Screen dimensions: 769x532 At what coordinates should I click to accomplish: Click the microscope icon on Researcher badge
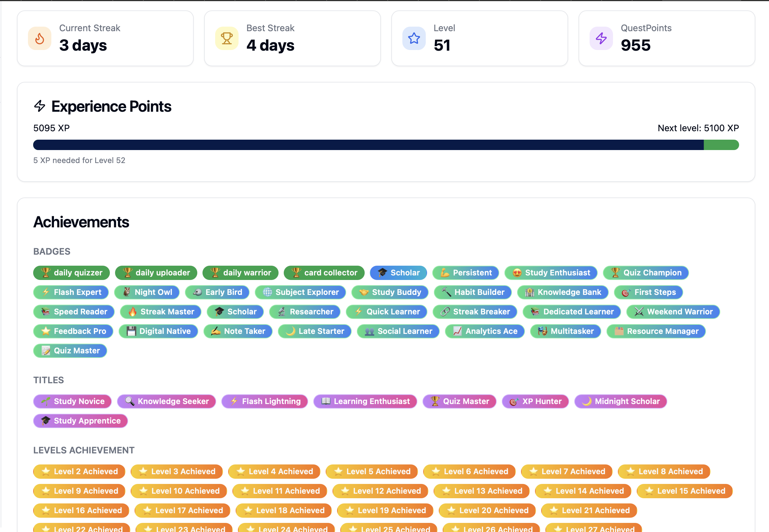[x=282, y=312]
